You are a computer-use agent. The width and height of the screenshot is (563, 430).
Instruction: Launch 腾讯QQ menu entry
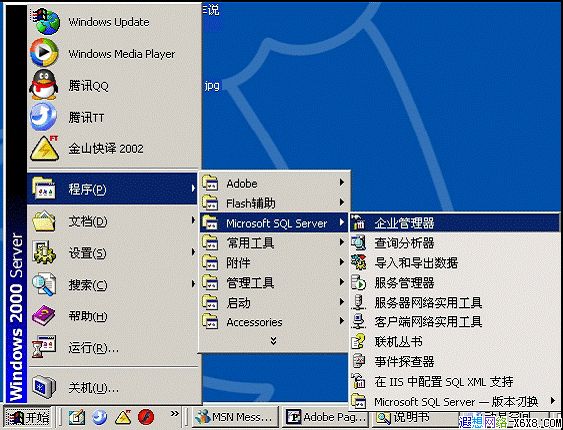click(113, 85)
